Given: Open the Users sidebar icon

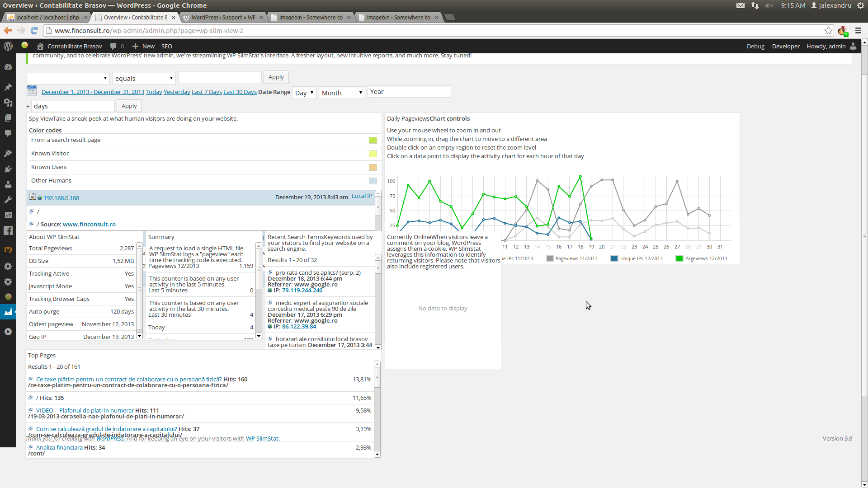Looking at the screenshot, I should point(8,184).
